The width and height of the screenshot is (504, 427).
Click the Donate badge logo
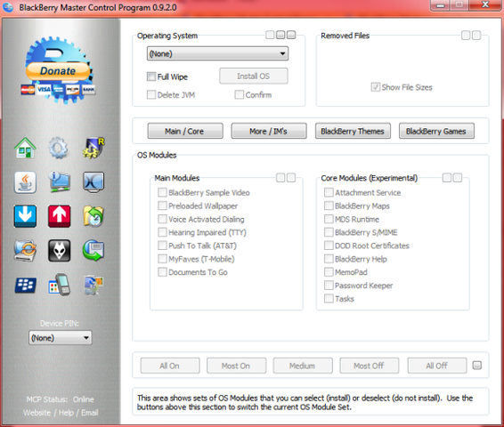(59, 70)
